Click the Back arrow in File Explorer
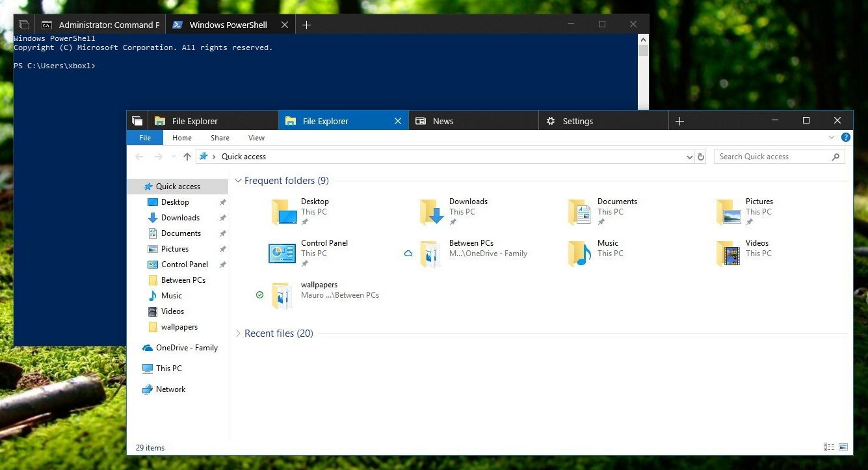The width and height of the screenshot is (868, 470). click(x=139, y=157)
